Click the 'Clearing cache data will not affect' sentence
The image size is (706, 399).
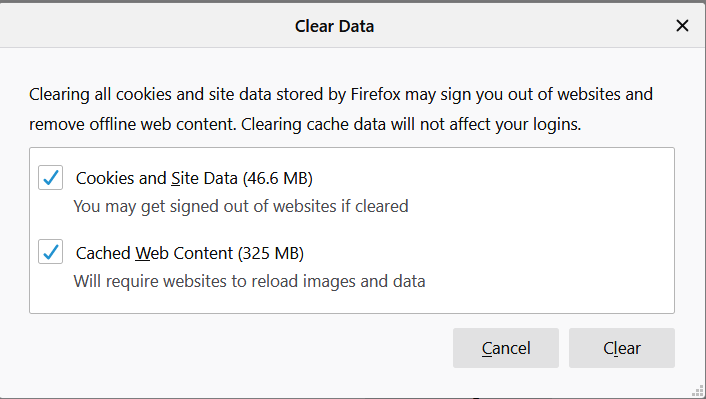pos(411,124)
